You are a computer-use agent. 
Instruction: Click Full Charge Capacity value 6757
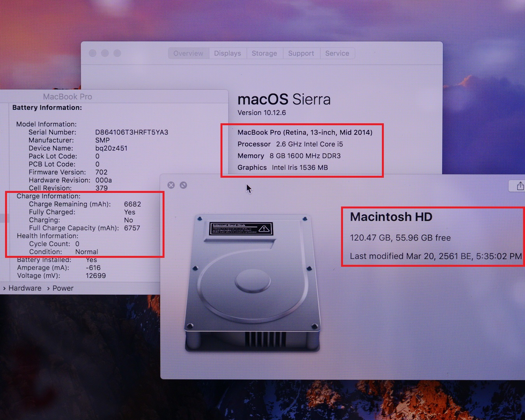pyautogui.click(x=132, y=228)
